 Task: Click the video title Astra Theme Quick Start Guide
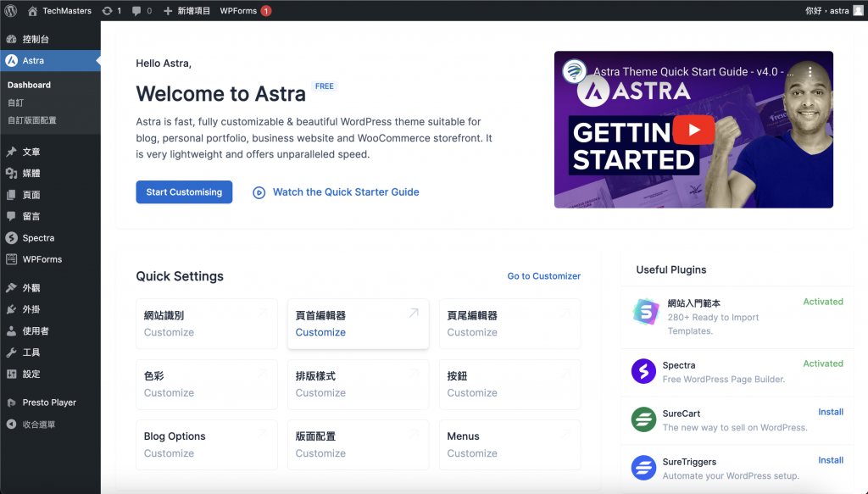(x=693, y=72)
